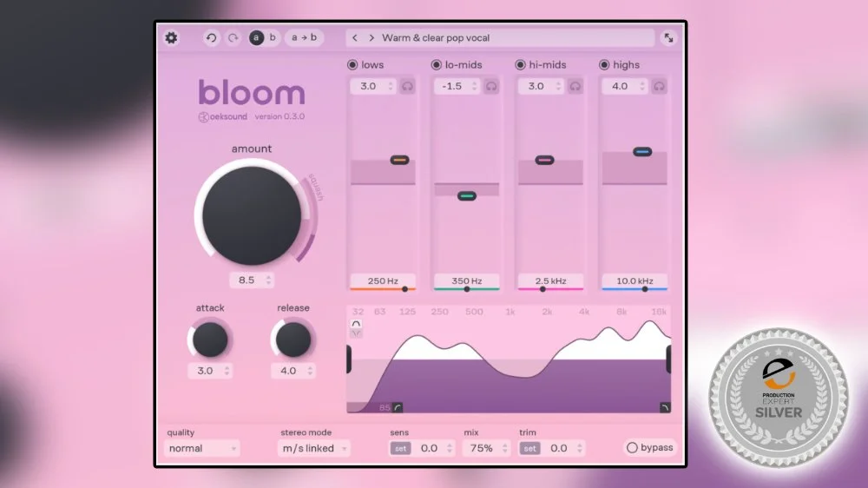Screen dimensions: 868x488
Task: Click the attack knob
Action: pos(210,340)
